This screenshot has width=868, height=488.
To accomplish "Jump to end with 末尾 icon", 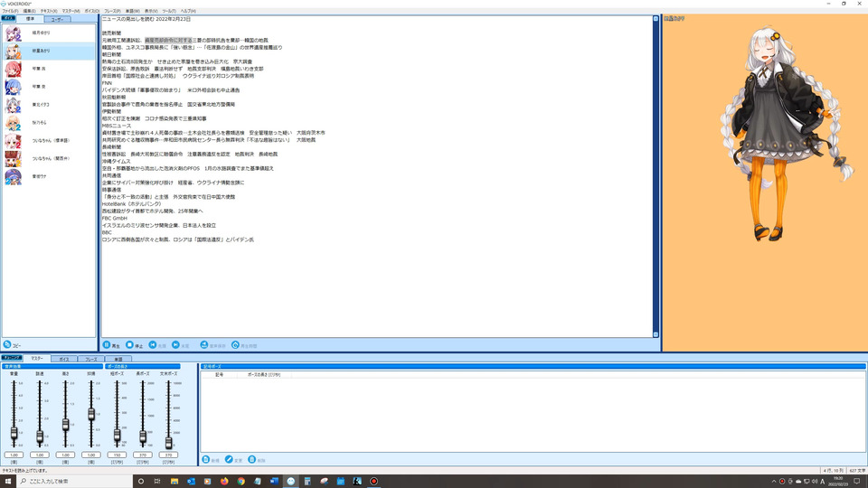I will point(175,344).
